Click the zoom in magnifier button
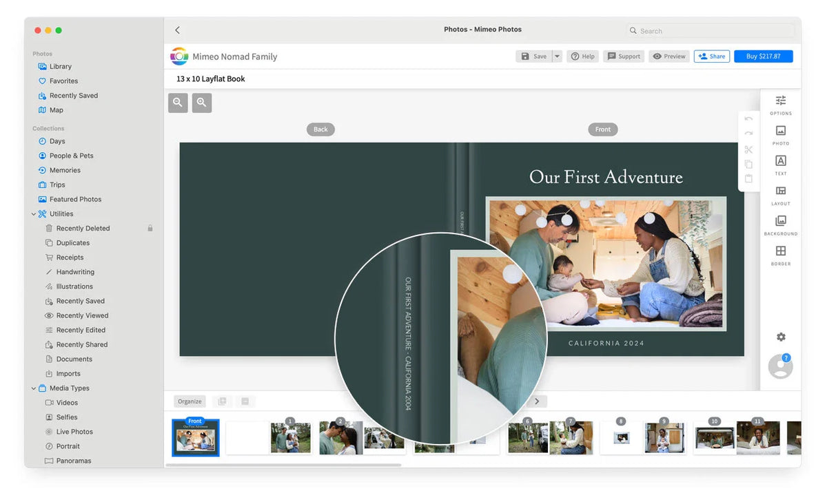The height and width of the screenshot is (504, 827). (202, 103)
